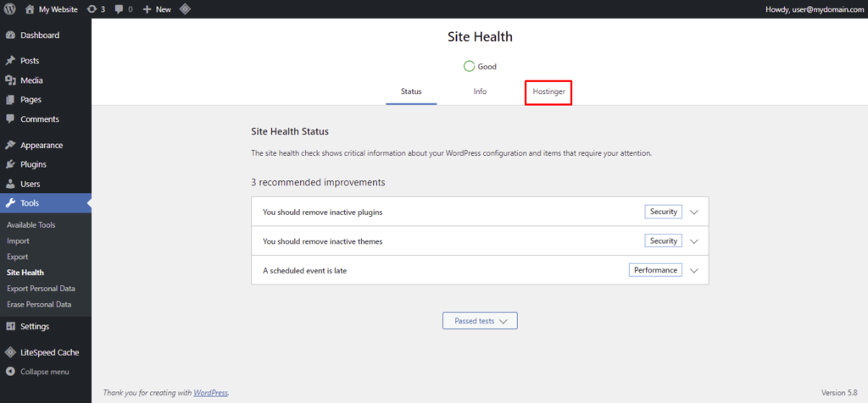Expand the late scheduled event item
The width and height of the screenshot is (868, 403).
point(693,271)
